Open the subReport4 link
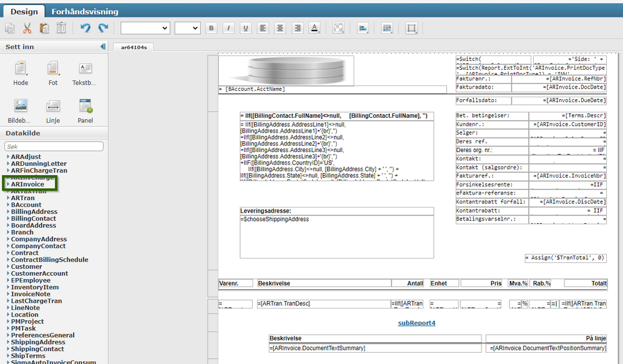This screenshot has width=623, height=364. (x=416, y=323)
